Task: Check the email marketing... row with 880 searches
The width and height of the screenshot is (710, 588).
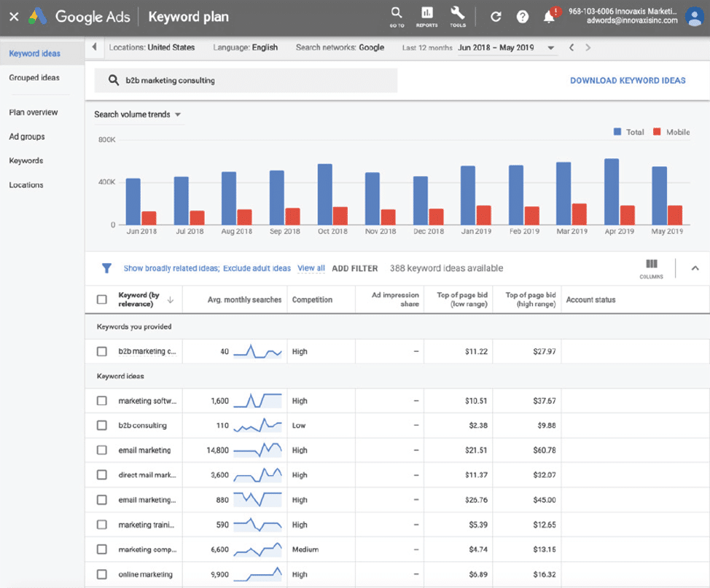Action: coord(102,500)
